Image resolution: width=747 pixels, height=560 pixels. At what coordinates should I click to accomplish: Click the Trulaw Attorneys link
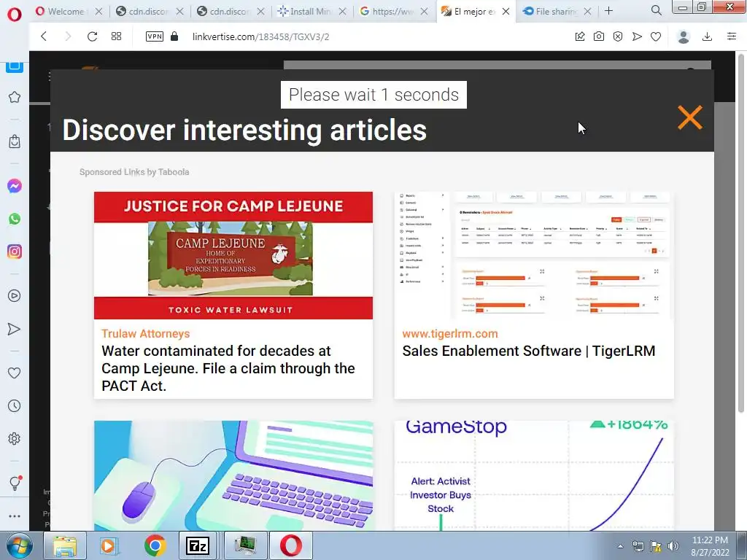click(145, 333)
